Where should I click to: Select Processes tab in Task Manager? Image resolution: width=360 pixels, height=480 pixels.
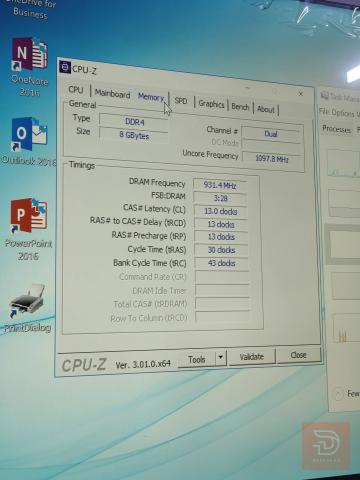pos(336,129)
